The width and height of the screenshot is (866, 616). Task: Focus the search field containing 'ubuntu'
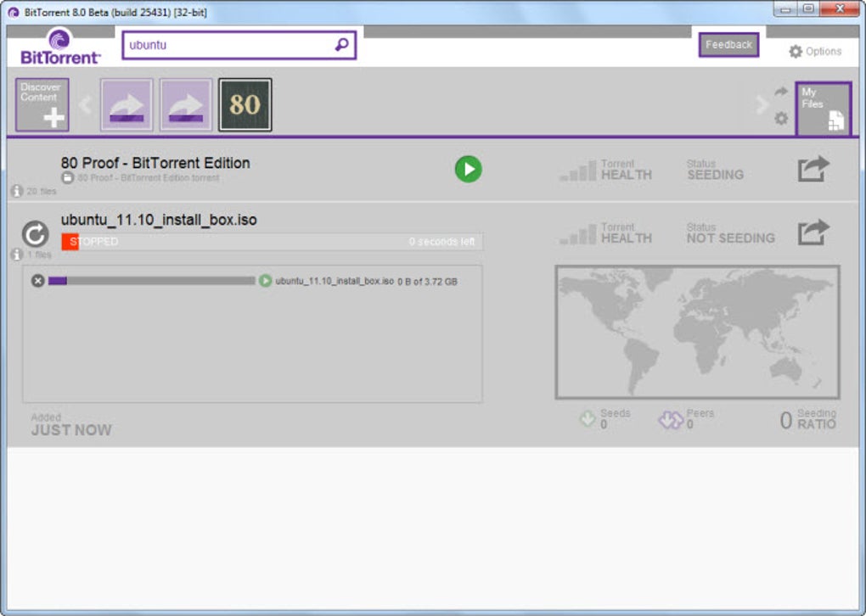239,45
